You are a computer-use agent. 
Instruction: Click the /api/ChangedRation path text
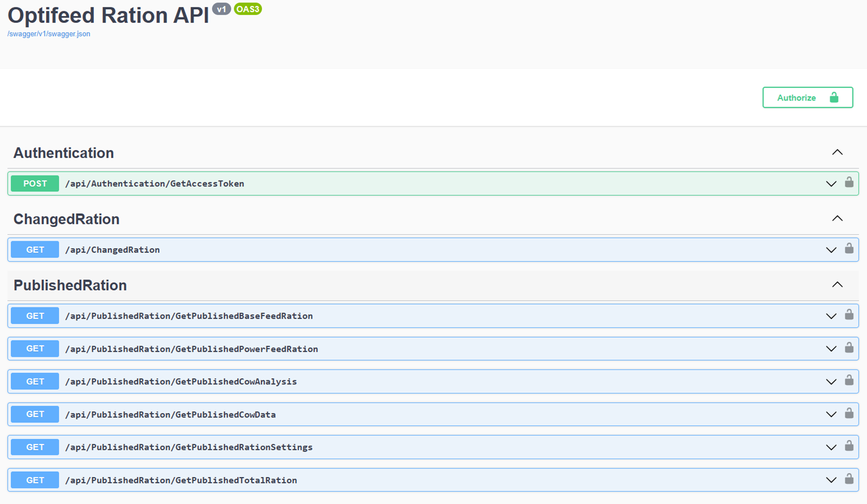(112, 250)
